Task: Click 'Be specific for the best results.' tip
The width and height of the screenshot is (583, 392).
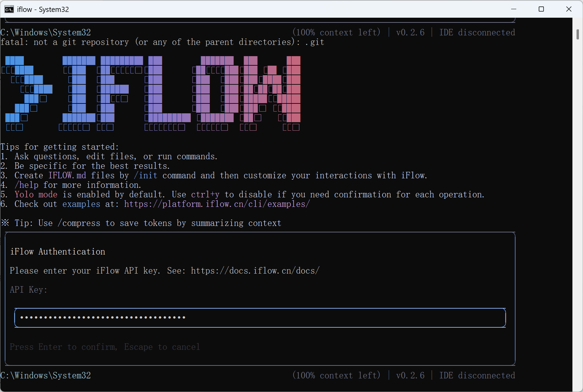Action: tap(85, 166)
